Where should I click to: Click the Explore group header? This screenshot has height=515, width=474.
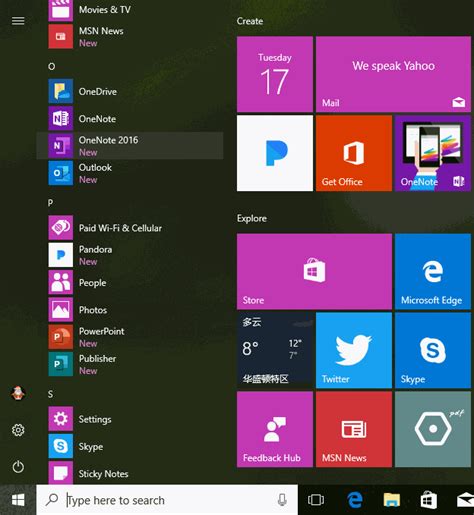tap(252, 218)
